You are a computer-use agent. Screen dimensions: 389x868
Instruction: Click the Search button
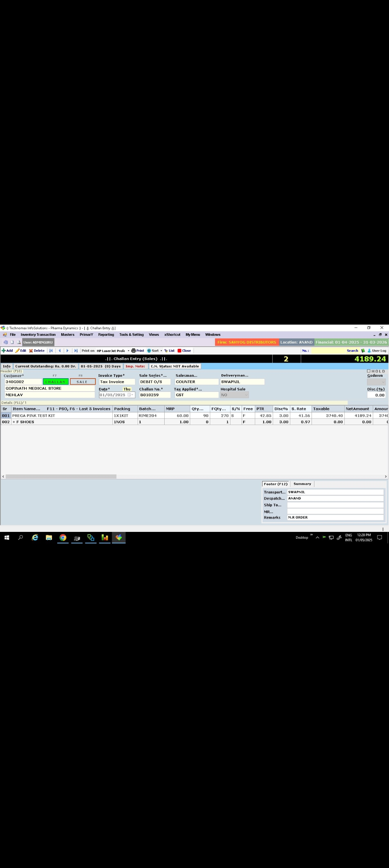coord(352,351)
